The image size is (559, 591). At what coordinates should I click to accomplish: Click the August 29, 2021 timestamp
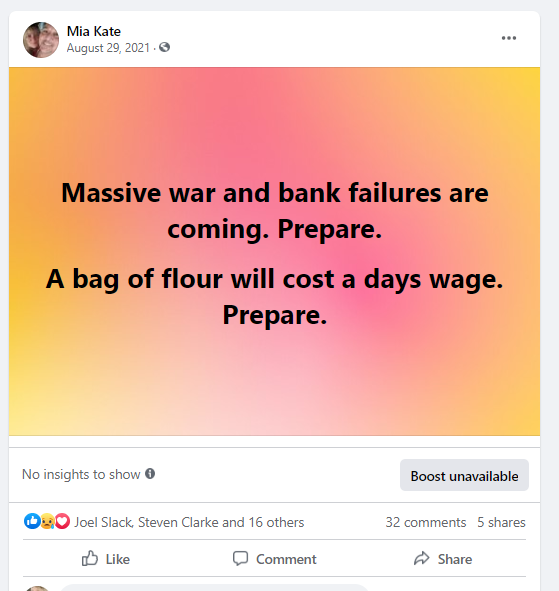click(x=108, y=48)
